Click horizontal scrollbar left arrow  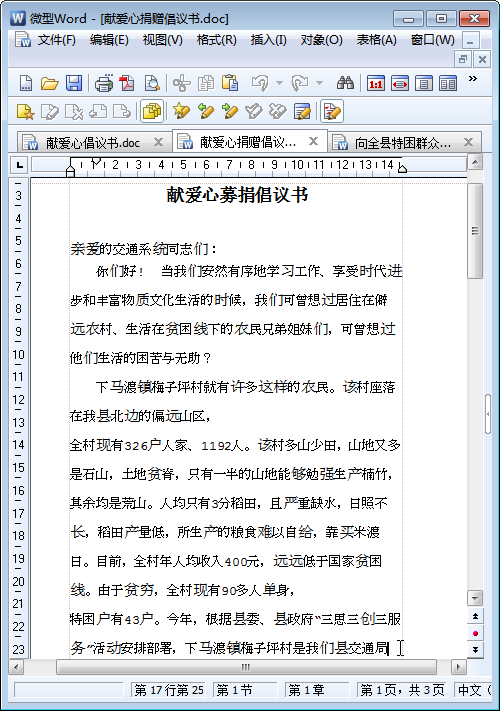click(16, 667)
